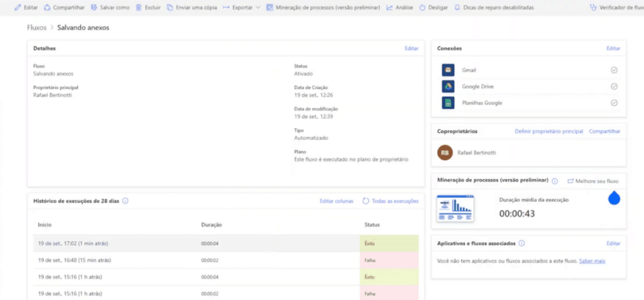Select the Gmail connection icon
The height and width of the screenshot is (300, 644).
[x=448, y=70]
